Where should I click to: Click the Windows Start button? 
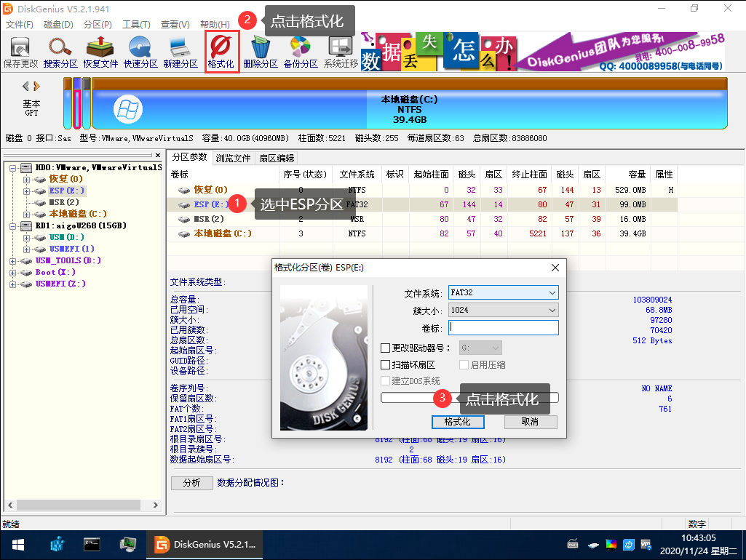17,545
